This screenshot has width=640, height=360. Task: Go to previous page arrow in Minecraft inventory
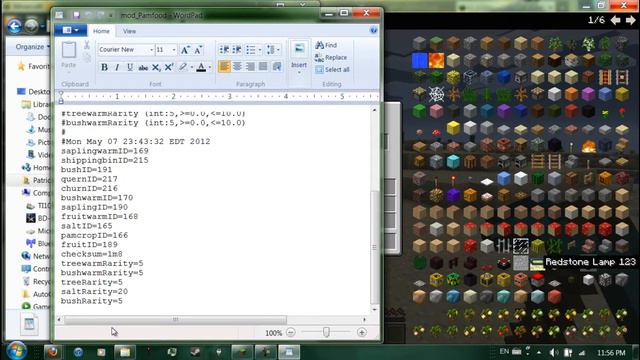pos(616,20)
